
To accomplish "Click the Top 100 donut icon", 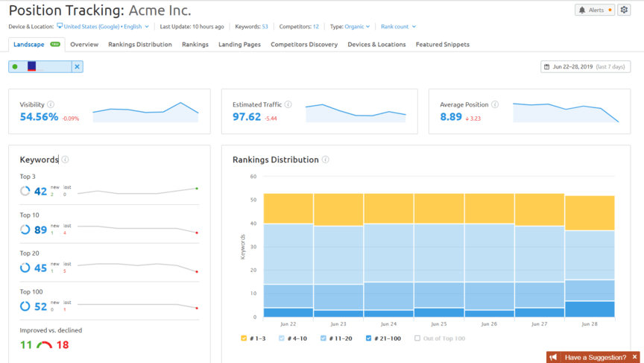I will [25, 306].
